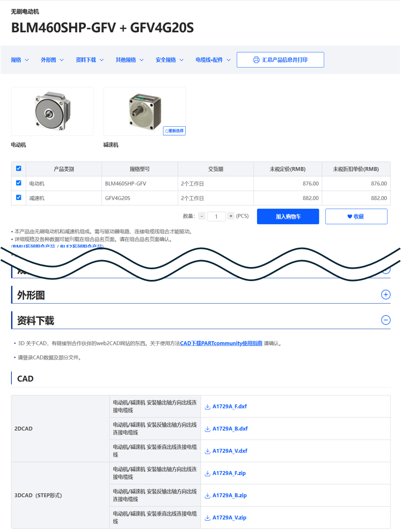Click heart icon on 收藏 button
This screenshot has width=401, height=532.
pos(349,217)
